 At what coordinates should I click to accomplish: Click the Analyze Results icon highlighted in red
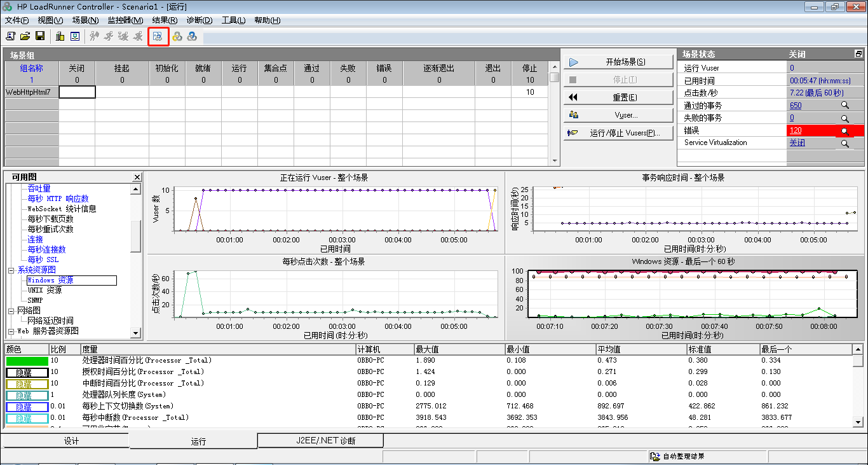click(158, 36)
